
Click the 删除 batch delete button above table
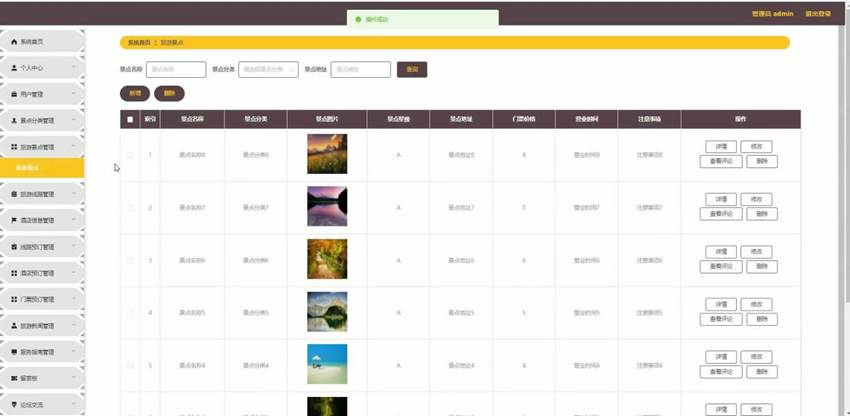(x=169, y=93)
